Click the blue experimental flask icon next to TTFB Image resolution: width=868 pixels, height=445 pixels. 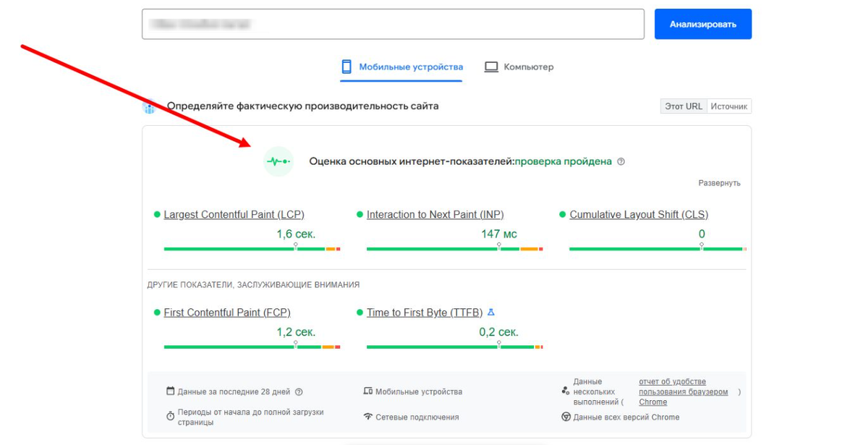pyautogui.click(x=491, y=312)
